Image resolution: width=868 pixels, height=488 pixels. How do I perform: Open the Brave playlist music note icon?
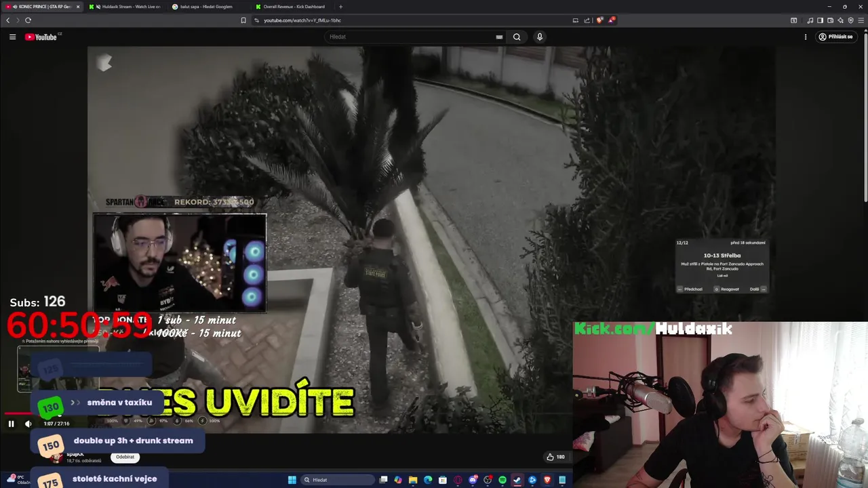pos(810,20)
